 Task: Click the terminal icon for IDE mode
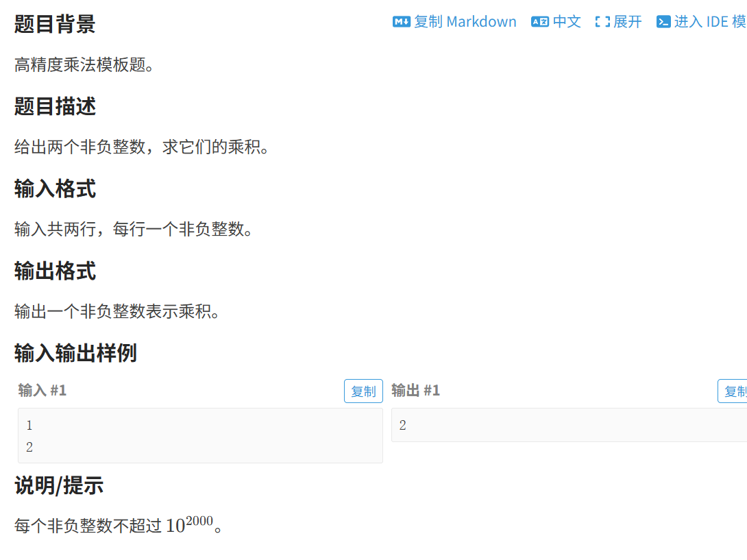pos(663,22)
